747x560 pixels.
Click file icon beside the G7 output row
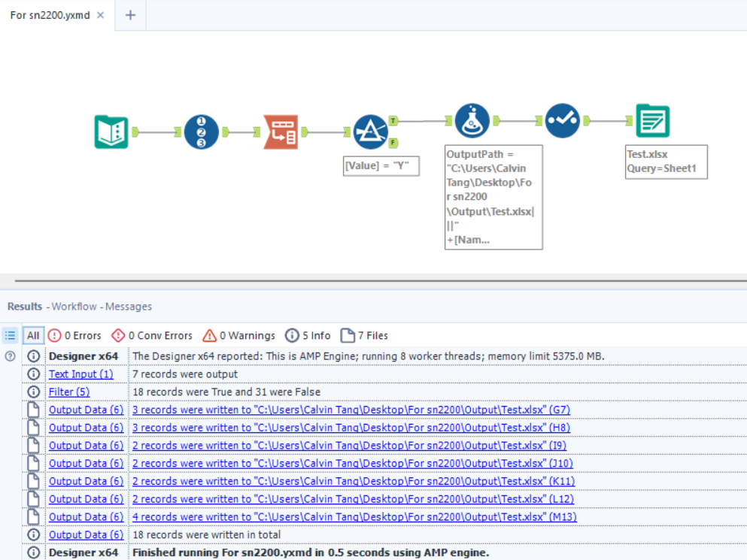(x=33, y=410)
